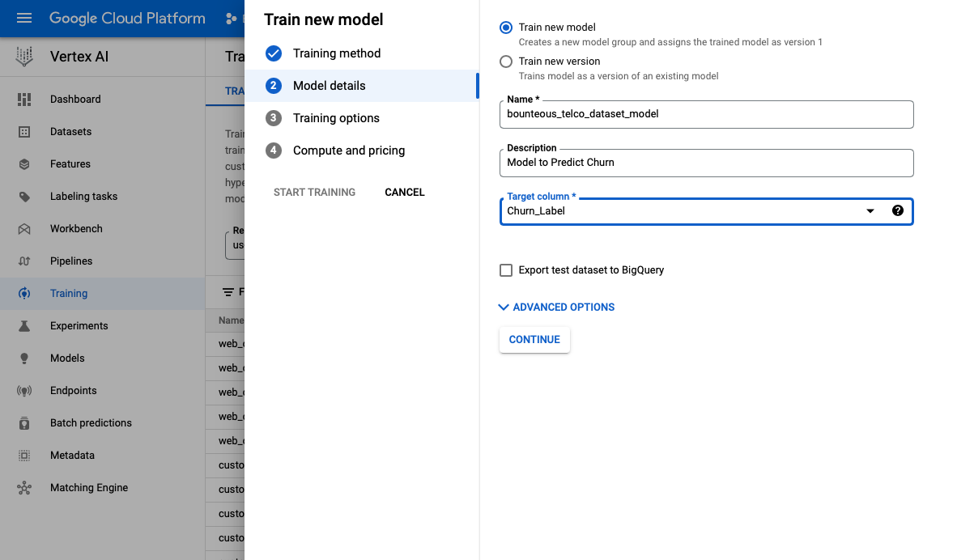
Task: Click the CONTINUE button
Action: (x=534, y=340)
